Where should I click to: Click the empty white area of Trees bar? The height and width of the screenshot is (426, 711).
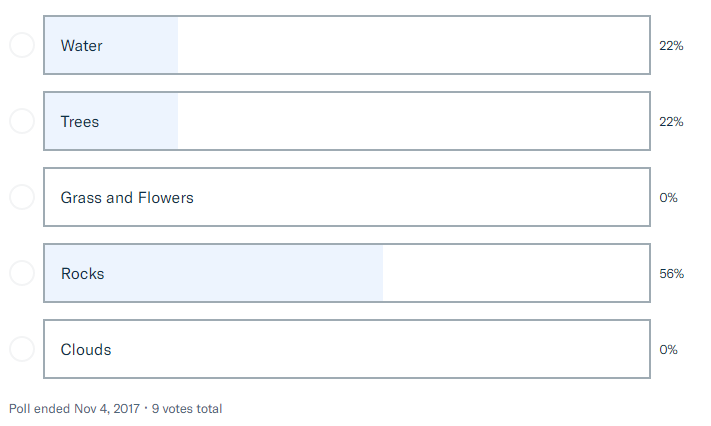point(412,122)
